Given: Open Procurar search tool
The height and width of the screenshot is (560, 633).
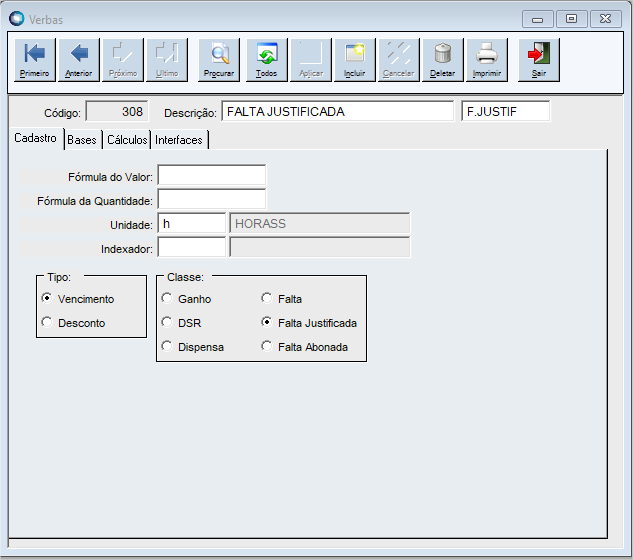Looking at the screenshot, I should click(x=219, y=60).
